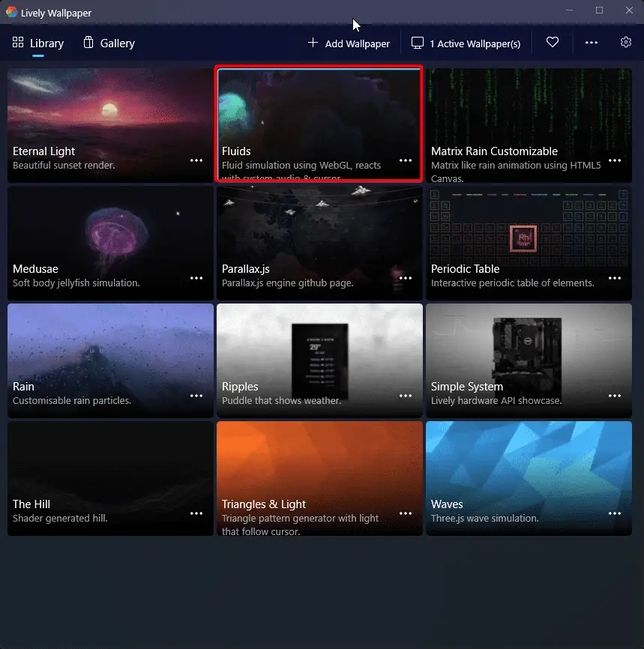
Task: Open the settings gear icon
Action: pos(626,42)
